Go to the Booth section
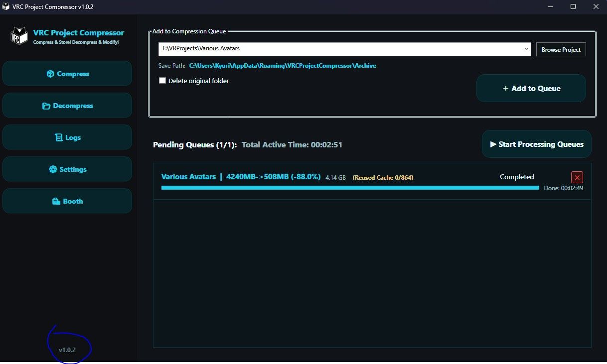This screenshot has width=607, height=364. pos(67,201)
